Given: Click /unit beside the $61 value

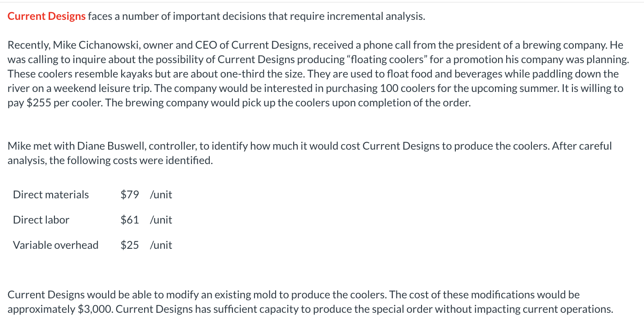Looking at the screenshot, I should click(161, 220).
